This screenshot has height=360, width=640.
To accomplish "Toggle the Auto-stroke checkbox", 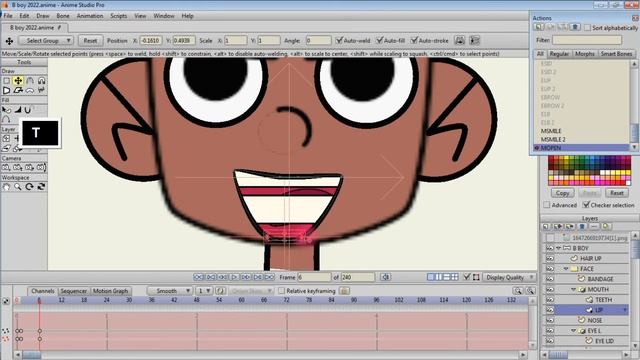I will coord(414,40).
